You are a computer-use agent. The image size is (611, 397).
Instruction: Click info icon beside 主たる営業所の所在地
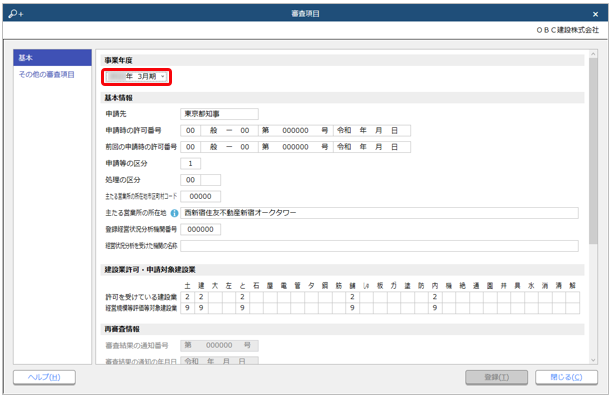coord(174,213)
